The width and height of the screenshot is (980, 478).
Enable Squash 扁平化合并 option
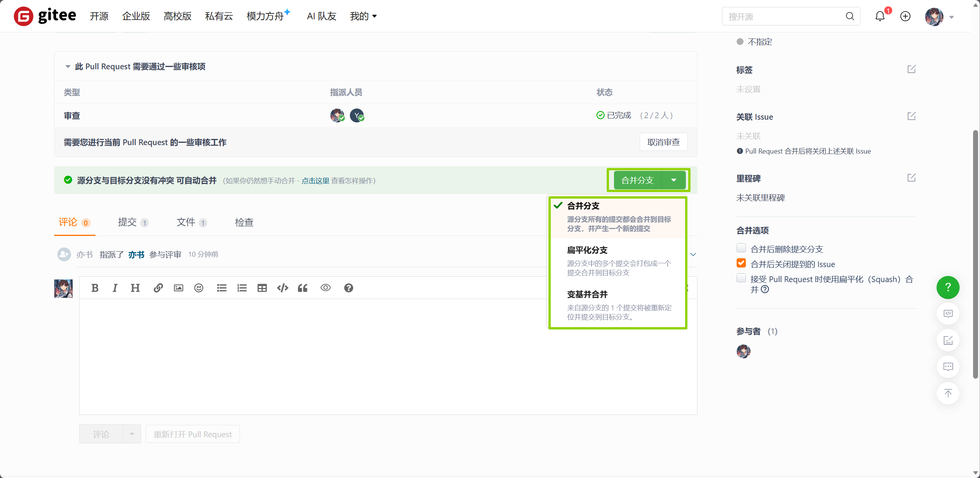tap(741, 278)
